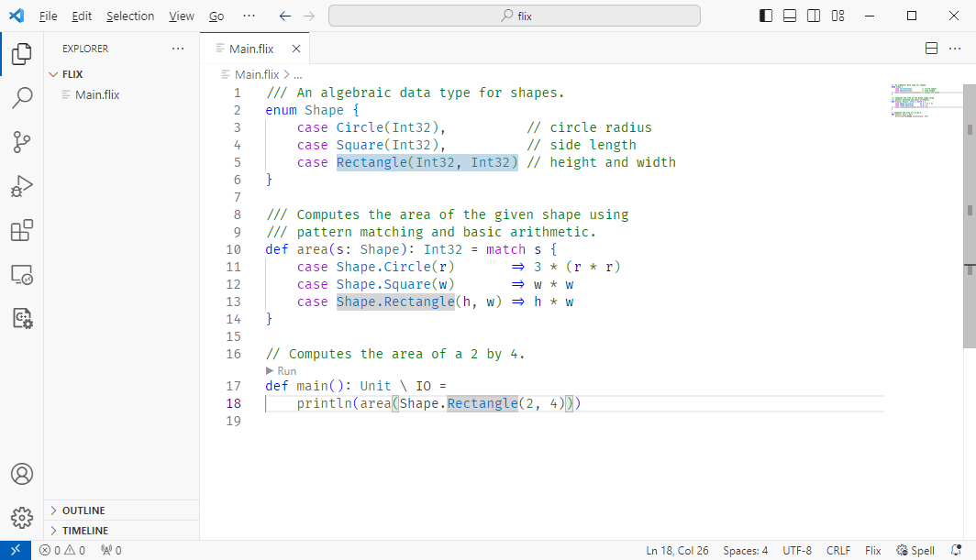This screenshot has width=976, height=560.
Task: Split the editor using the tab bar icon
Action: (931, 48)
